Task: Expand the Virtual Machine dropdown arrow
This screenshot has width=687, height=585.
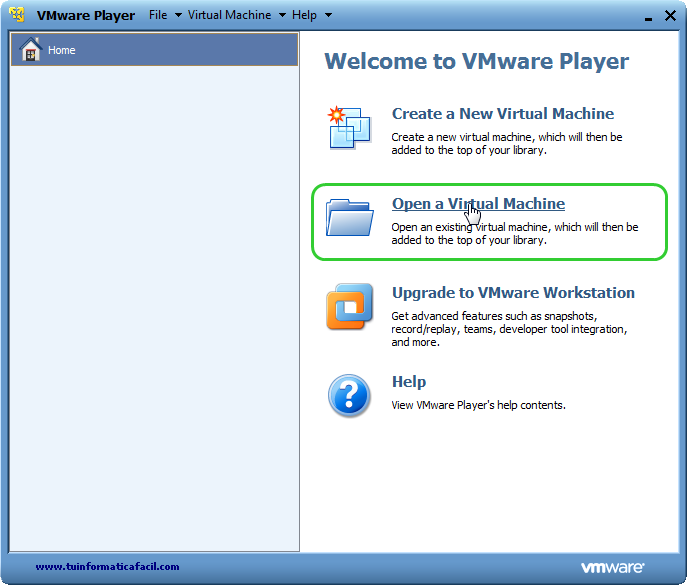Action: (x=282, y=15)
